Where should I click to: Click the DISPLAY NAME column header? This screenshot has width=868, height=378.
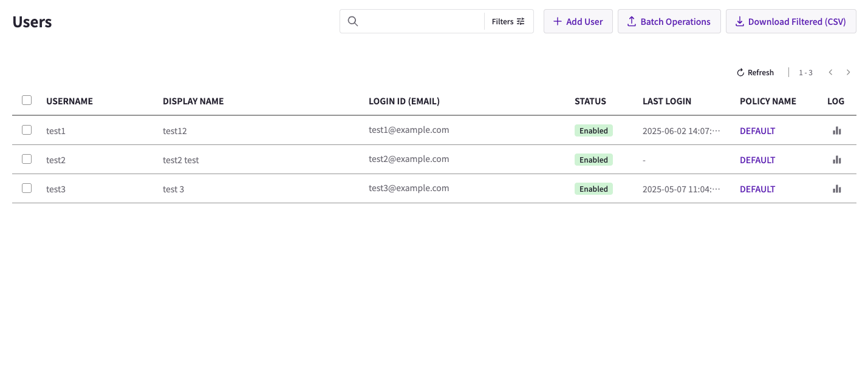(193, 101)
